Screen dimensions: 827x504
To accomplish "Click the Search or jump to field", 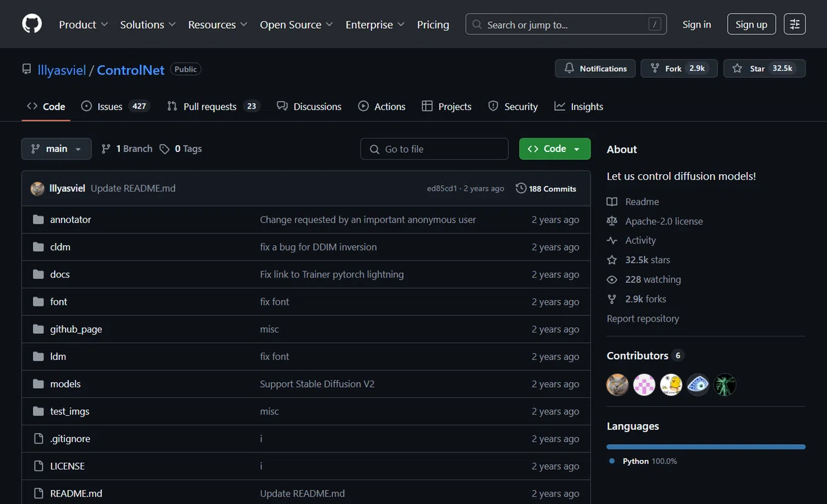I will pyautogui.click(x=566, y=24).
